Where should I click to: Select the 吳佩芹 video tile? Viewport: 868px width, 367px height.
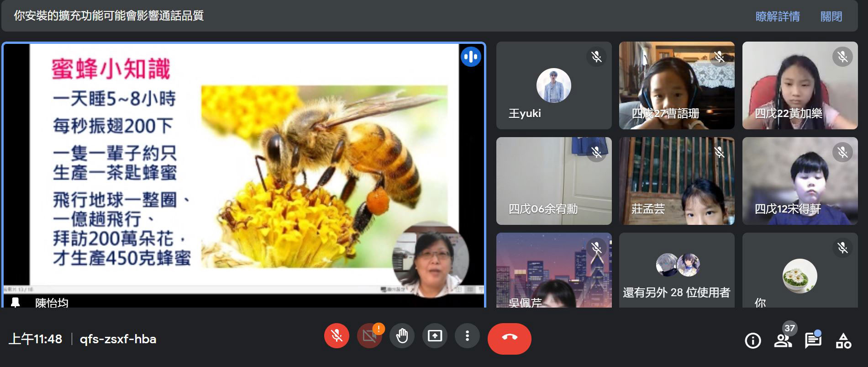tap(554, 270)
